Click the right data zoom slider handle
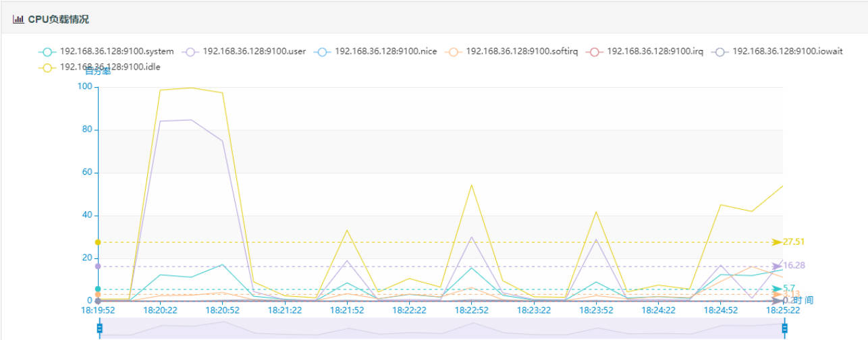 pos(784,329)
